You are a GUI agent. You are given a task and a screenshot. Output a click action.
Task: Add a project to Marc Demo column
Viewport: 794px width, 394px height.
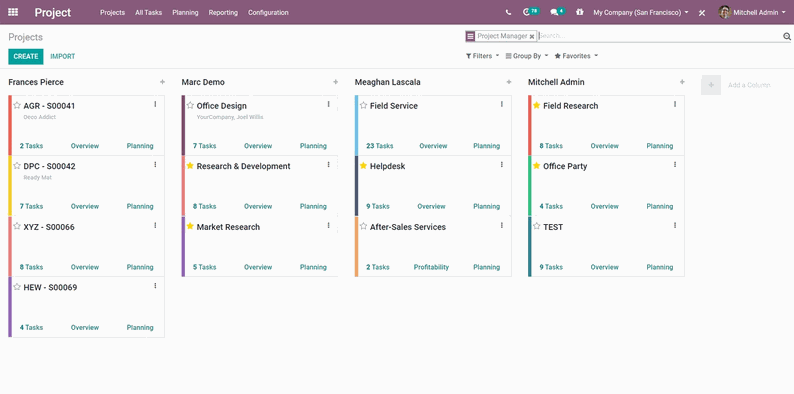coord(336,82)
